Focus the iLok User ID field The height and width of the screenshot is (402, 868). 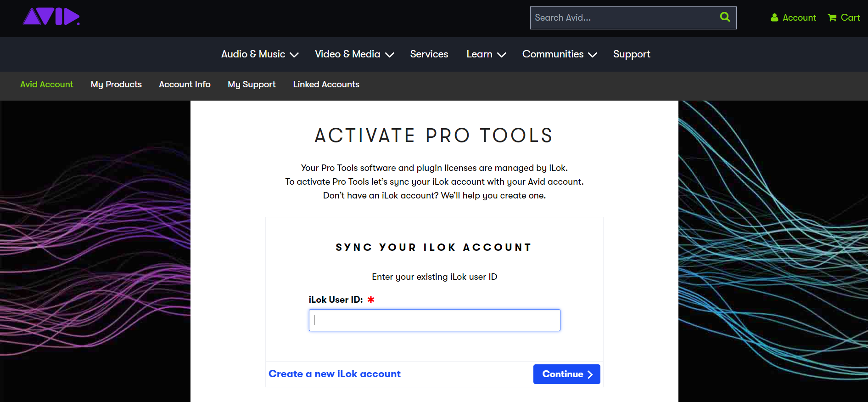[434, 320]
